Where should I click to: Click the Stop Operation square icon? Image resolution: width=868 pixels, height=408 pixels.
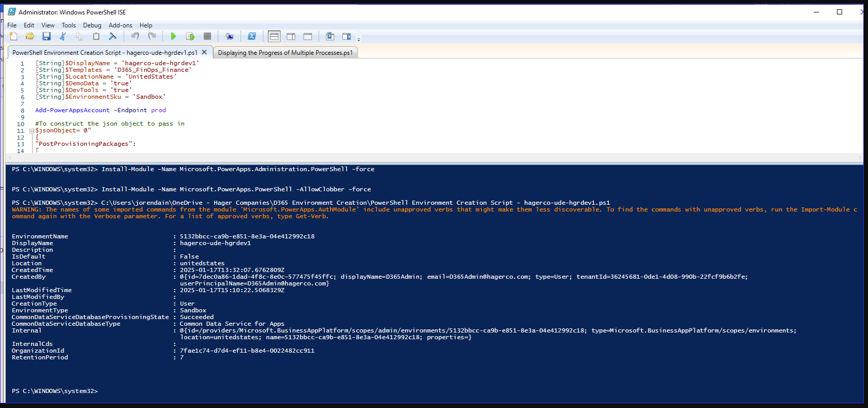207,36
